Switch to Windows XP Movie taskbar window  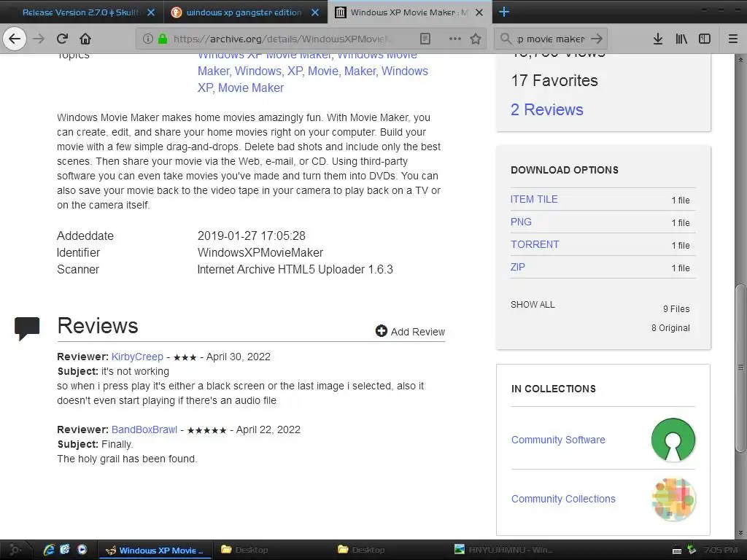[x=155, y=550]
